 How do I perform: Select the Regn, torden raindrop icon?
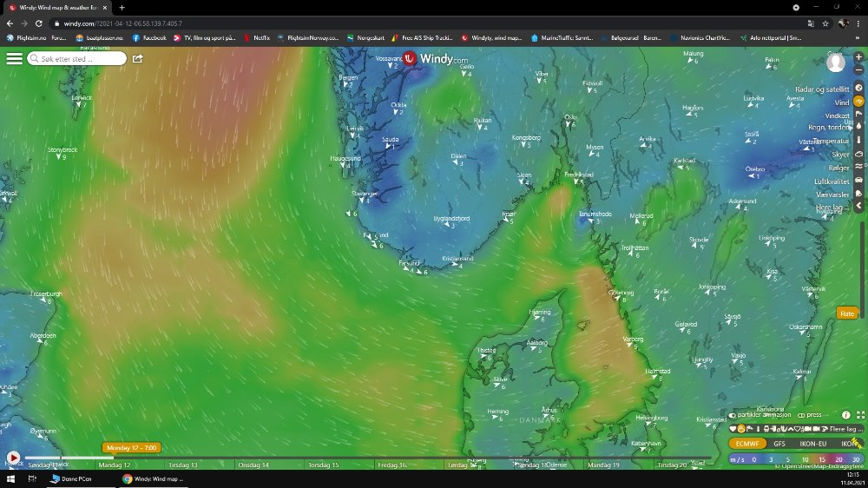coord(858,127)
